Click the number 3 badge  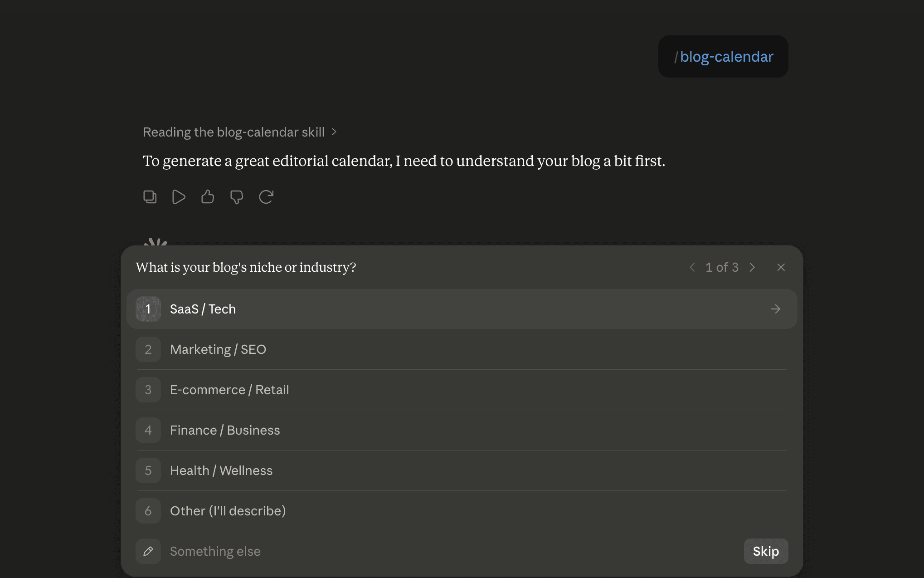148,390
